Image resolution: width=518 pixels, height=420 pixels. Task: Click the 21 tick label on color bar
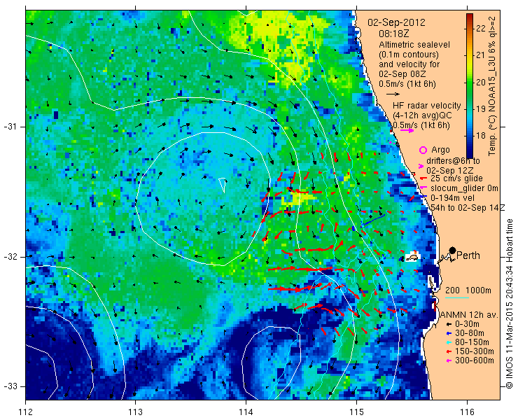[481, 55]
